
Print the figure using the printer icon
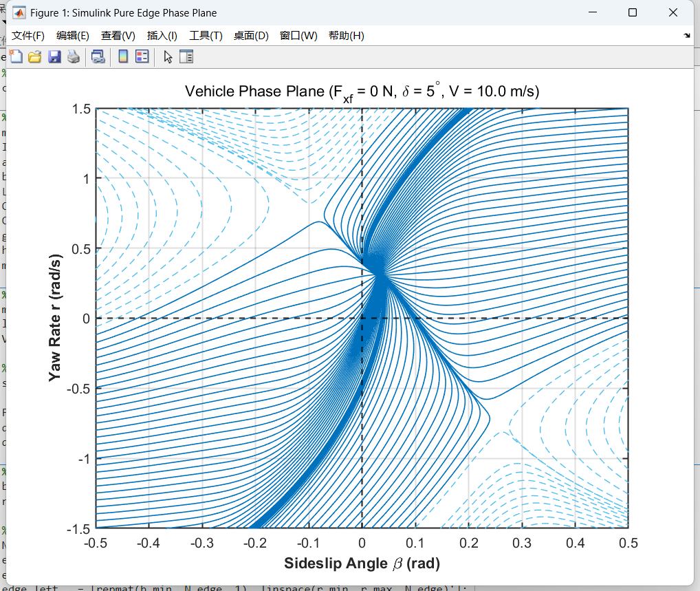(74, 56)
